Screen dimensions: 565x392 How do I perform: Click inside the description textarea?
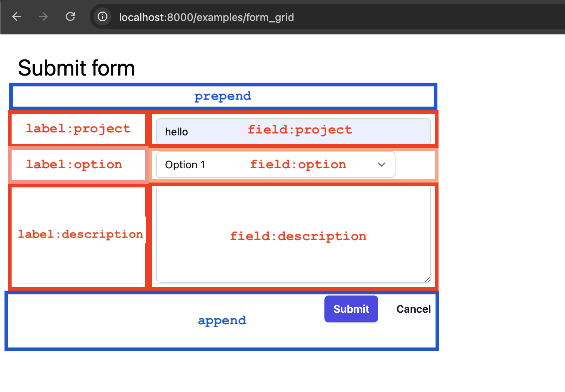click(294, 235)
